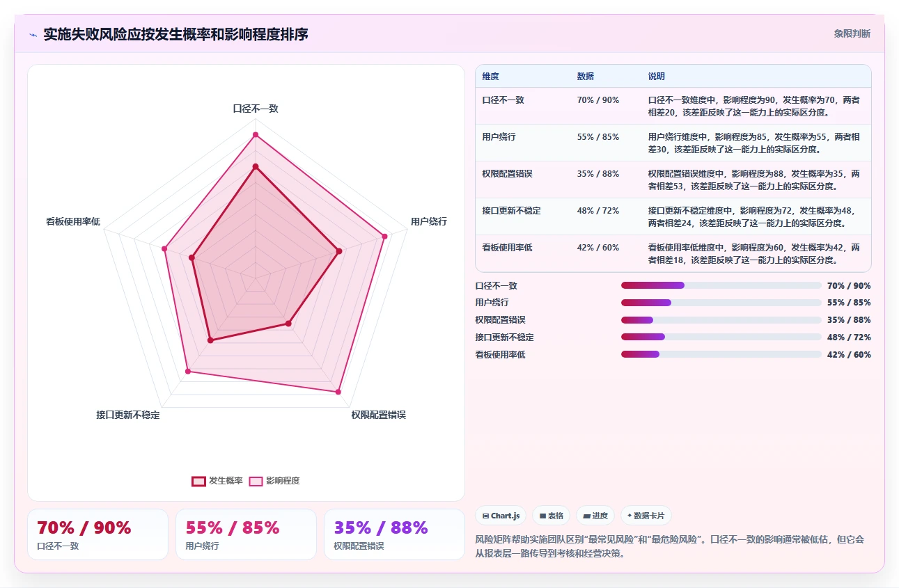Click the 影响程度 point on 口径不一致 axis
The image size is (899, 588).
pyautogui.click(x=256, y=134)
